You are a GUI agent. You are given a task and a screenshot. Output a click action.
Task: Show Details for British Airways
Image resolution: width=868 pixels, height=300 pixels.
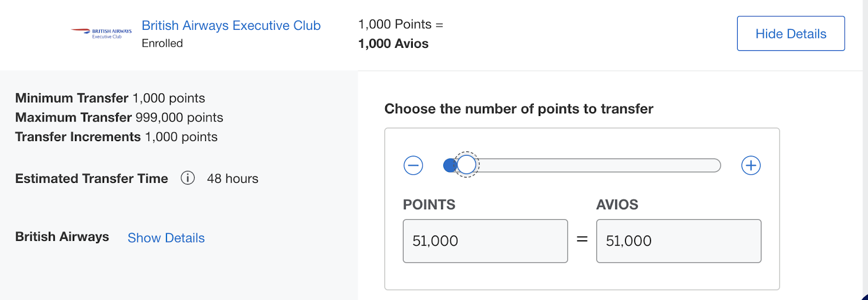tap(166, 238)
